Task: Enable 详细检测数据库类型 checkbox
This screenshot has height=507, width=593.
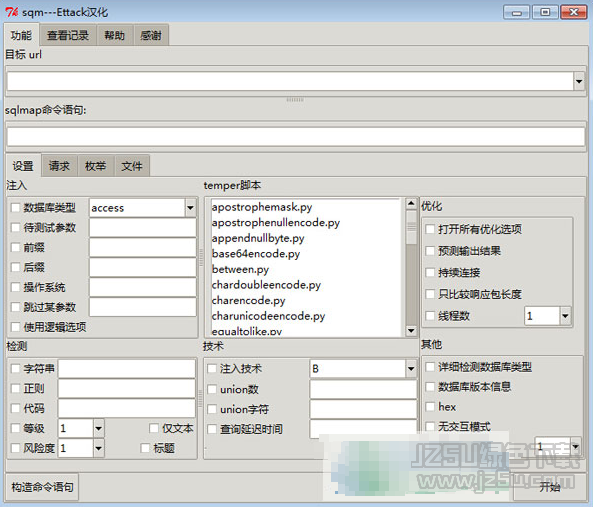Action: tap(430, 367)
